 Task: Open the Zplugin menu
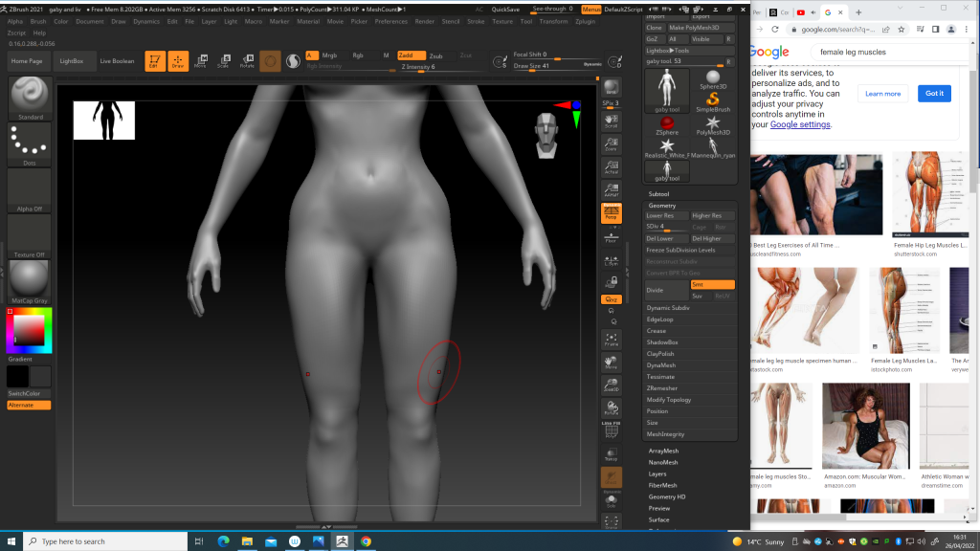tap(585, 21)
